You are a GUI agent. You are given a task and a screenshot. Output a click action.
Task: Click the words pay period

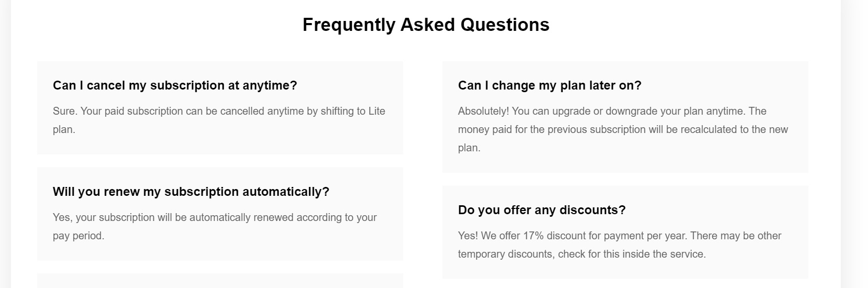point(78,236)
